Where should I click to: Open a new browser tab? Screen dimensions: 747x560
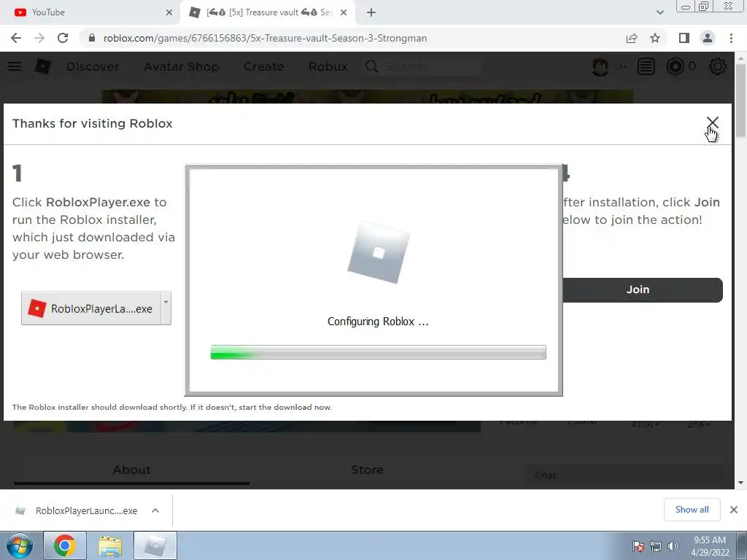(x=371, y=12)
